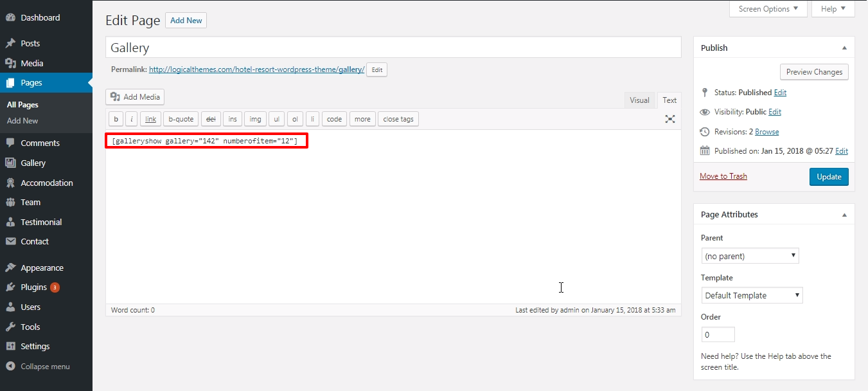Open Media library via its sidebar icon
The image size is (868, 391).
(x=10, y=63)
